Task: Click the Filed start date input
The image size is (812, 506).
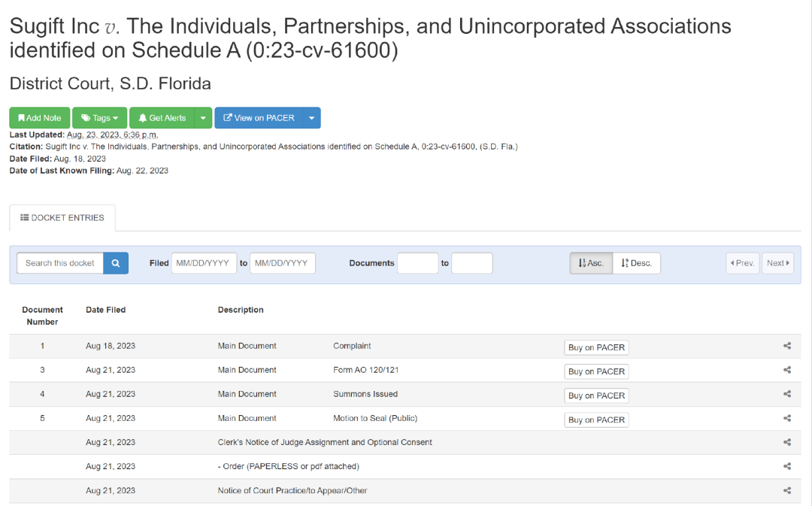Action: [x=204, y=263]
